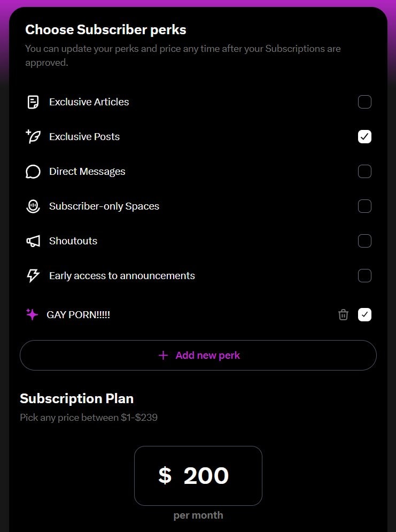Click the plus icon in Add new perk
Screen dimensions: 396x532
pos(163,355)
